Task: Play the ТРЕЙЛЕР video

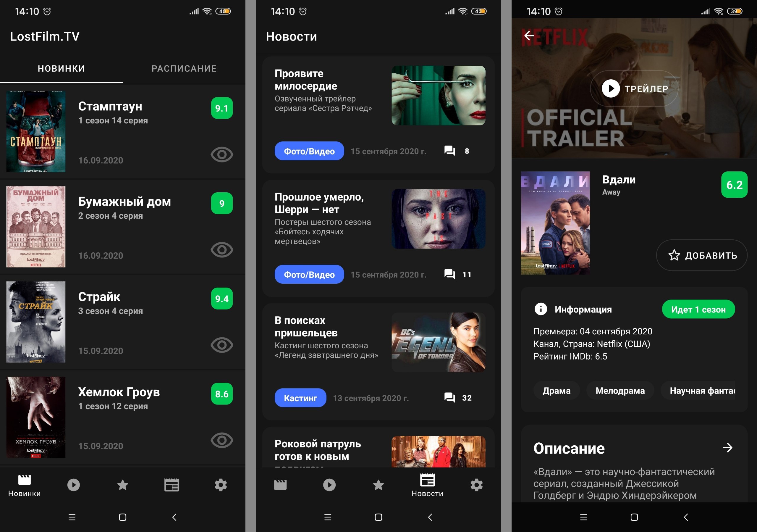Action: pyautogui.click(x=634, y=88)
